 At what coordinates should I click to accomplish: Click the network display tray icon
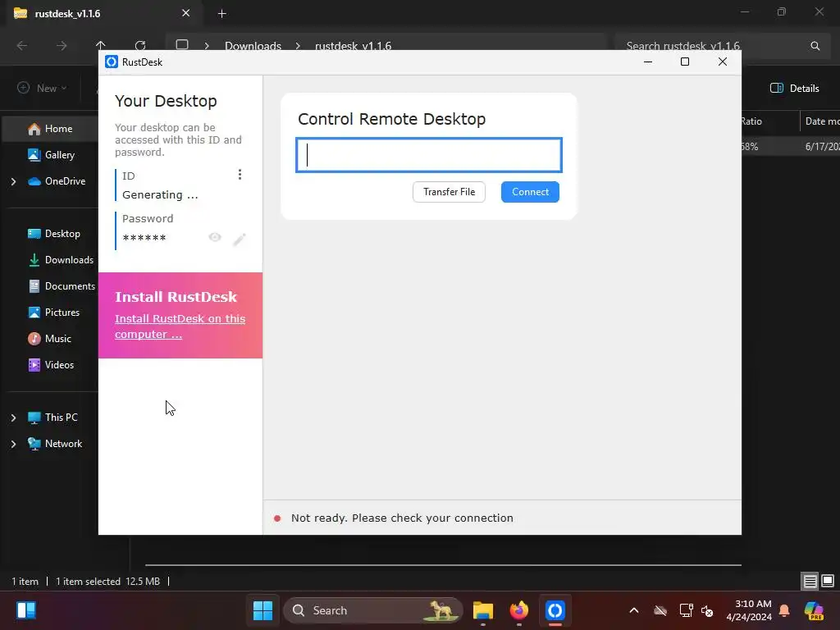pos(687,610)
